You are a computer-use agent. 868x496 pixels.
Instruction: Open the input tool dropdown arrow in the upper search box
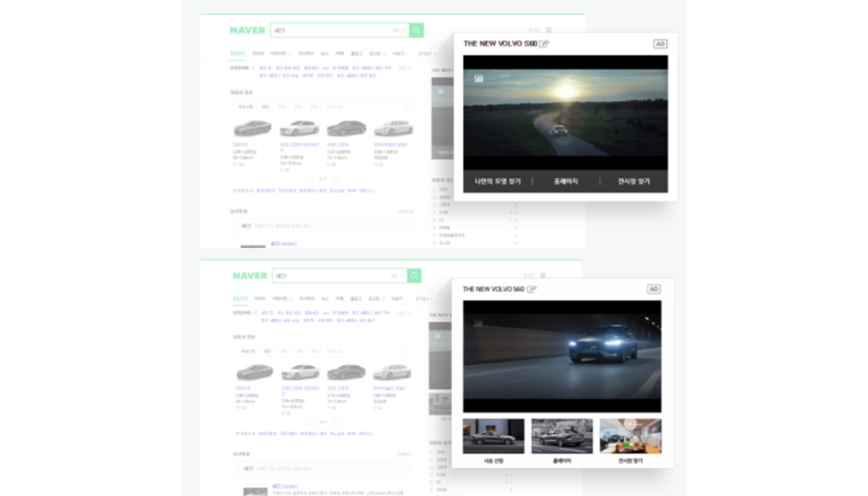(x=404, y=30)
